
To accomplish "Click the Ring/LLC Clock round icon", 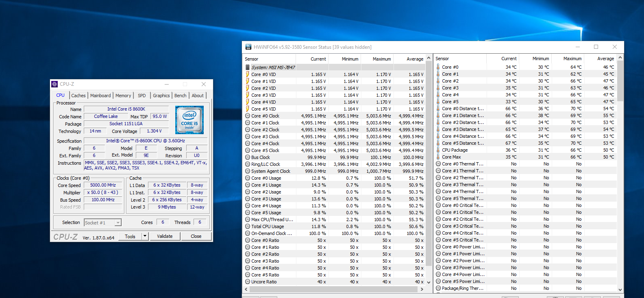I will (248, 164).
